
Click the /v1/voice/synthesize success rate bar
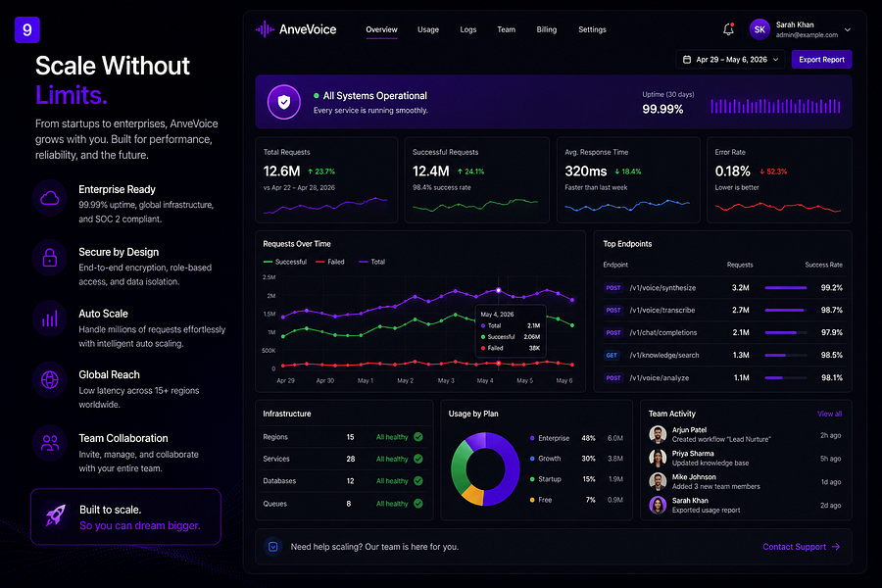786,287
